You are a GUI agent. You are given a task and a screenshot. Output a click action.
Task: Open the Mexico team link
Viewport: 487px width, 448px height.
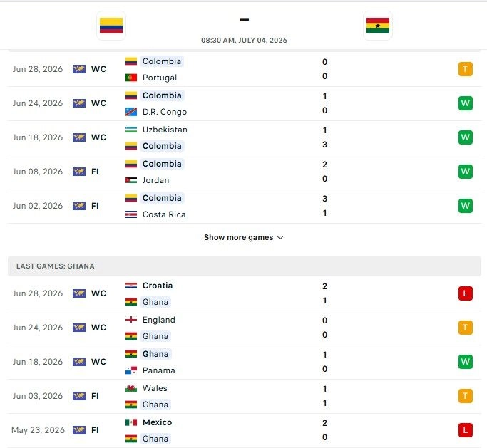coord(157,422)
